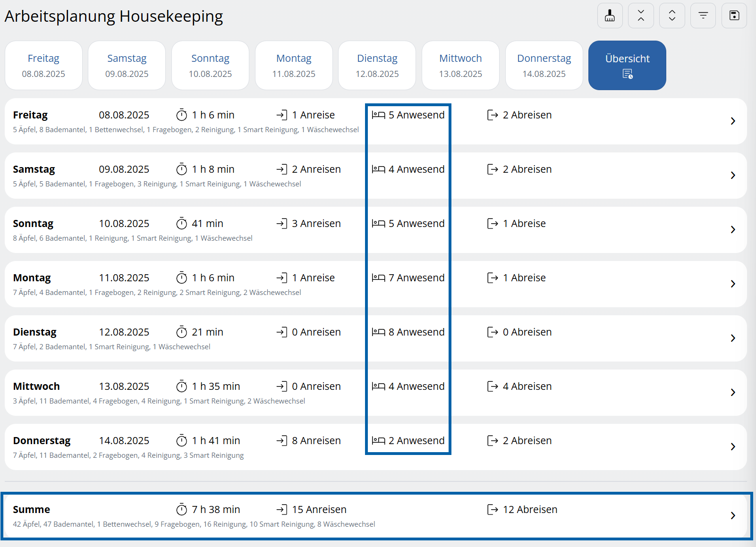Expand all rows with the outward arrows button

(x=672, y=16)
